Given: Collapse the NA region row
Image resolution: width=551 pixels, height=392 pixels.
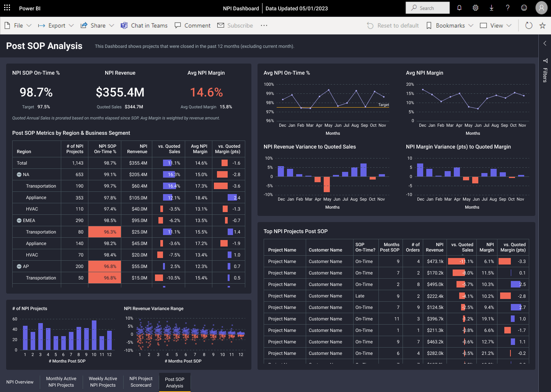Looking at the screenshot, I should pos(19,175).
